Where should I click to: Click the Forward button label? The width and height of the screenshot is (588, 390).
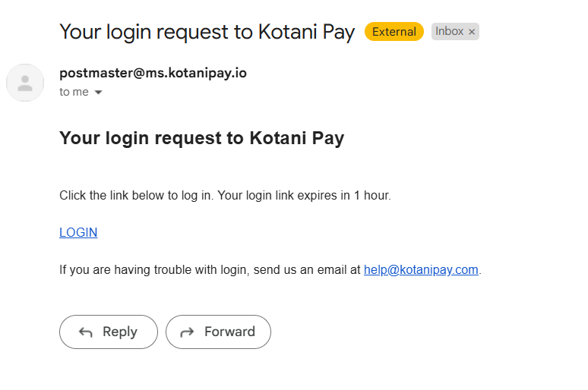click(x=229, y=332)
